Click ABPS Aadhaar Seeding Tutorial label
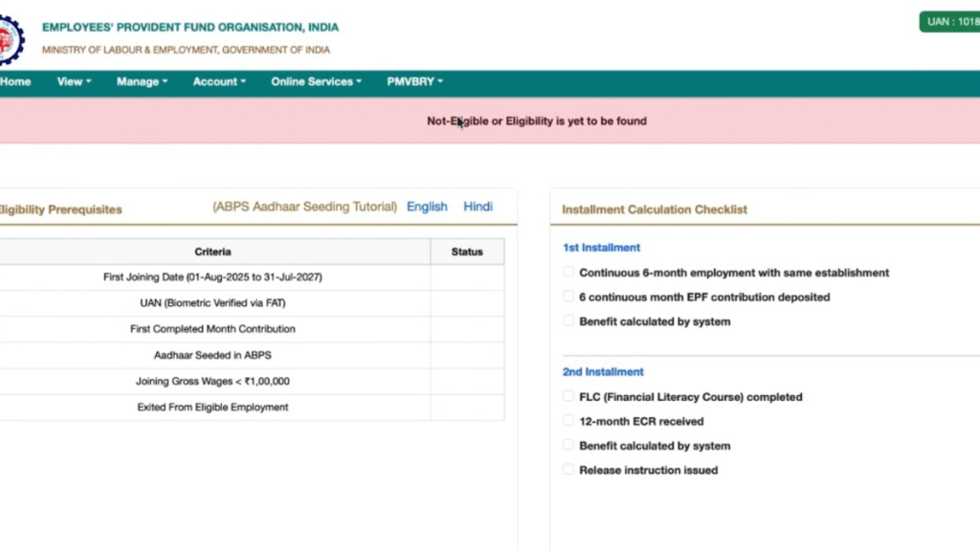The height and width of the screenshot is (551, 980). 304,207
